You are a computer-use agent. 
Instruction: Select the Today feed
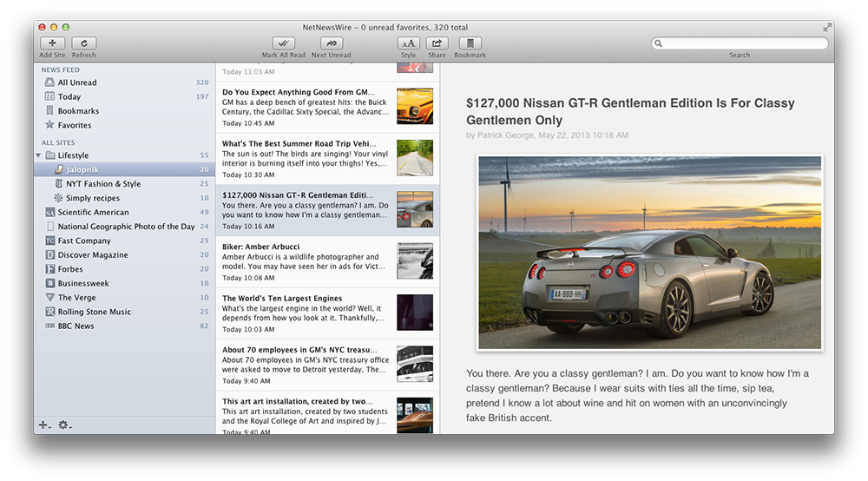(69, 96)
